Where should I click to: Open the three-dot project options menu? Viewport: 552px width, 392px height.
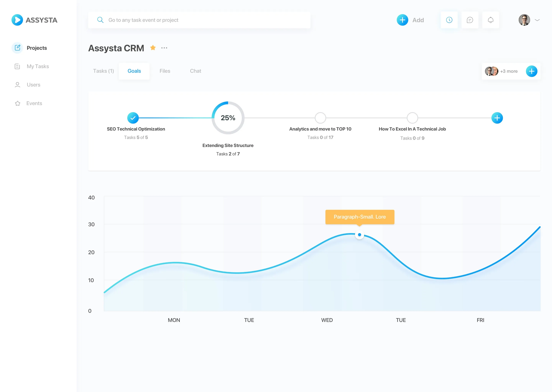[164, 48]
